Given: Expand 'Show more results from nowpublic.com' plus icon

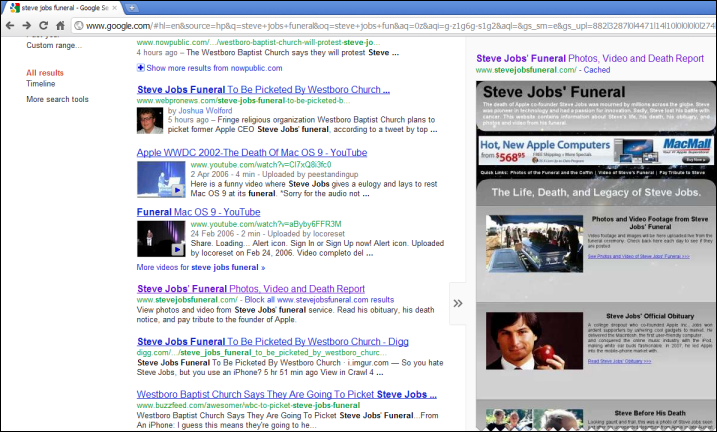Looking at the screenshot, I should click(x=140, y=68).
